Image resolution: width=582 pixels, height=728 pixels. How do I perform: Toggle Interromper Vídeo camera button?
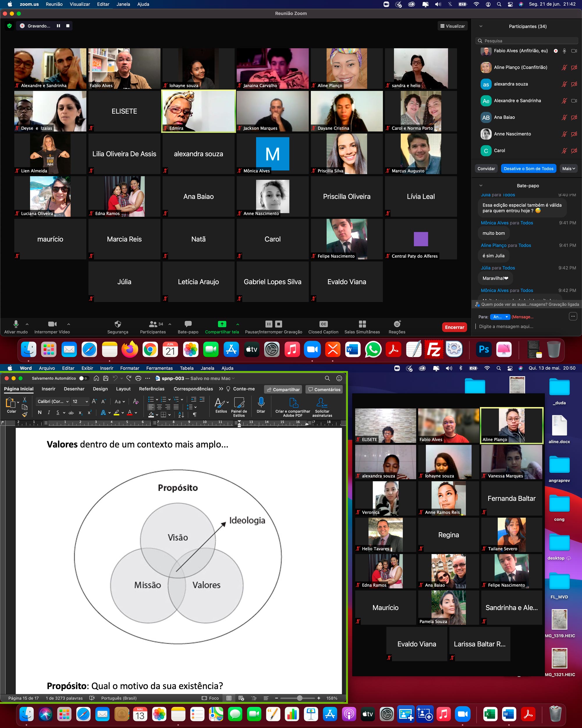tap(52, 324)
